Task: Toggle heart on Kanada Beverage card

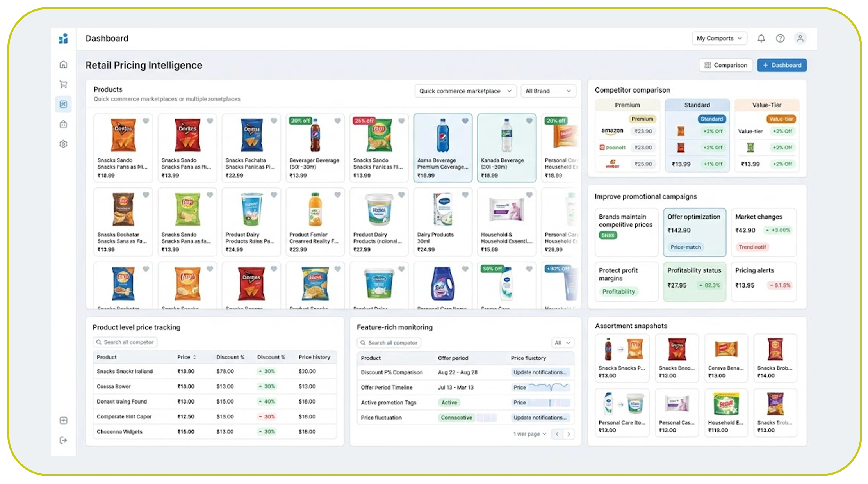Action: coord(529,121)
